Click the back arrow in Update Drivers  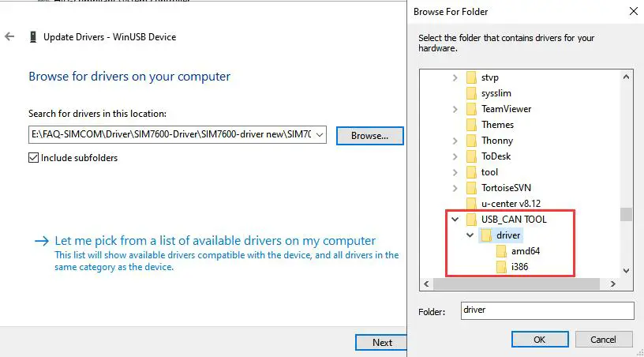pyautogui.click(x=9, y=37)
